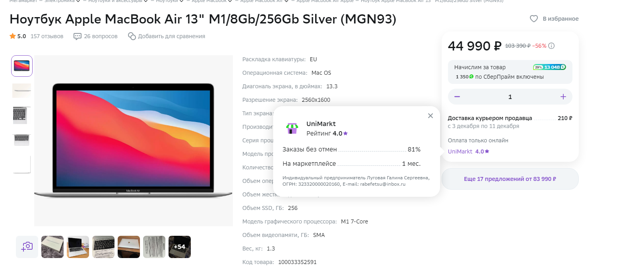
Task: Open the 26 вопросов questions link
Action: click(x=101, y=36)
